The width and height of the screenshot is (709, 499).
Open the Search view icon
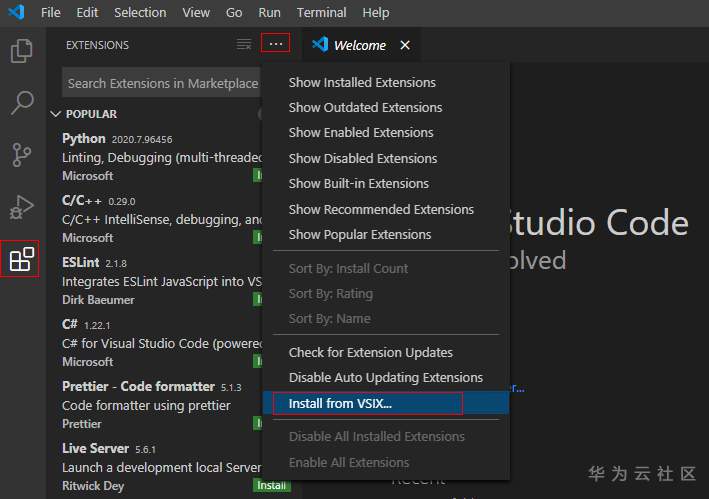pyautogui.click(x=22, y=102)
